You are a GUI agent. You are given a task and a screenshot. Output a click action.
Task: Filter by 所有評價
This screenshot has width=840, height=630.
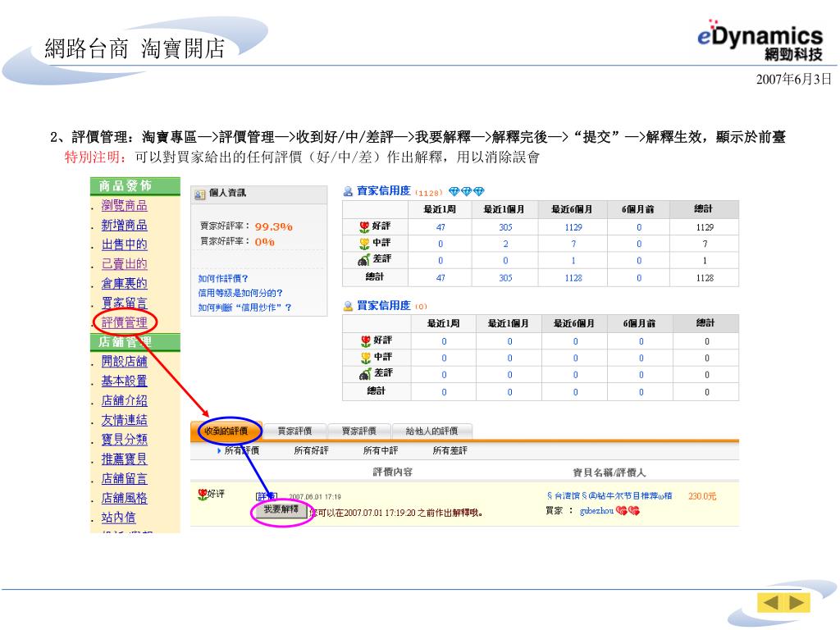tap(242, 450)
